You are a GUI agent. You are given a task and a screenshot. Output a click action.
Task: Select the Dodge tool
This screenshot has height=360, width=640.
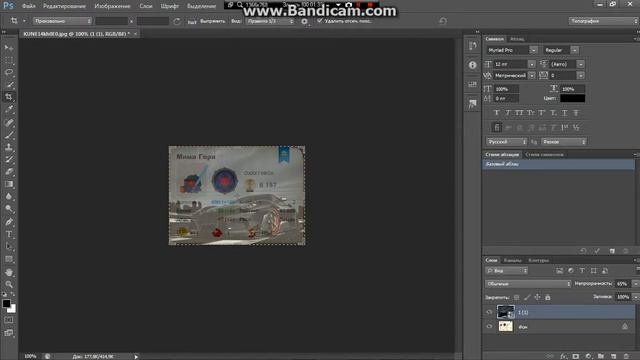[x=9, y=209]
